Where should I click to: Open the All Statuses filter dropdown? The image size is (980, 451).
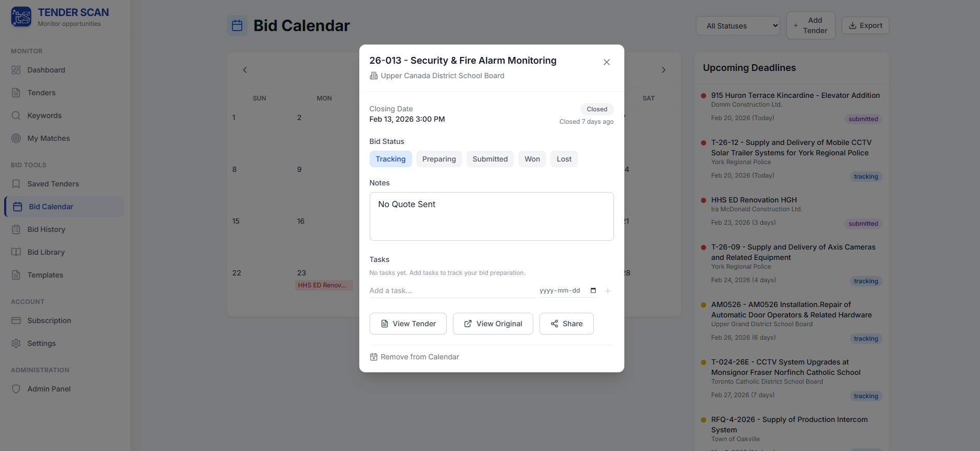pos(738,25)
